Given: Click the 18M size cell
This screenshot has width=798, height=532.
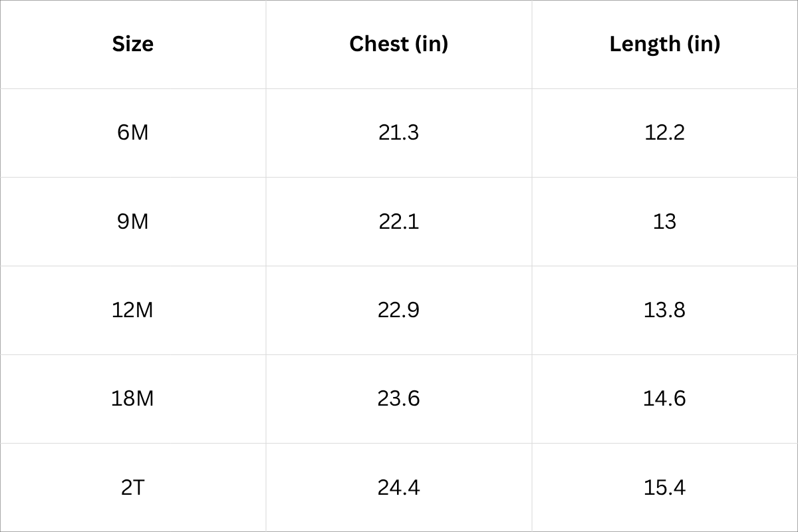Looking at the screenshot, I should 133,398.
